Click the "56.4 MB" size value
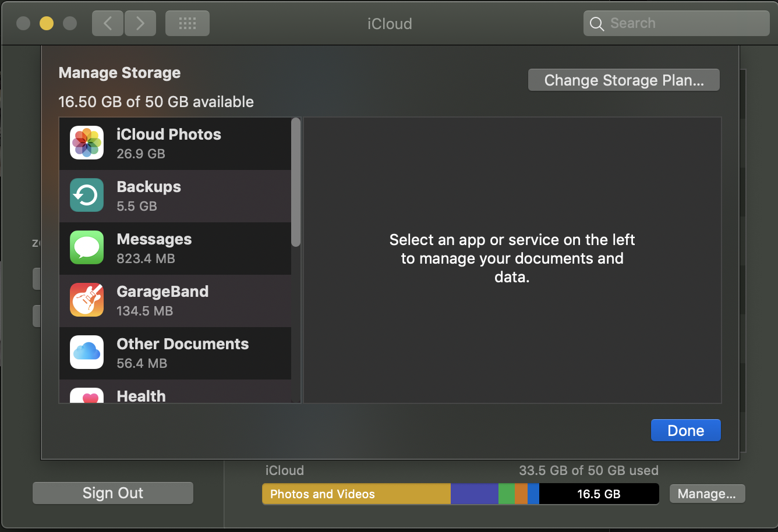Screen dimensions: 778x532 [x=142, y=363]
